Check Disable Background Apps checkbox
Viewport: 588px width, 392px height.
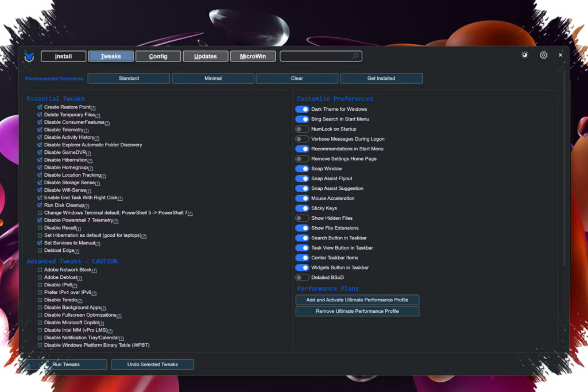[x=40, y=307]
